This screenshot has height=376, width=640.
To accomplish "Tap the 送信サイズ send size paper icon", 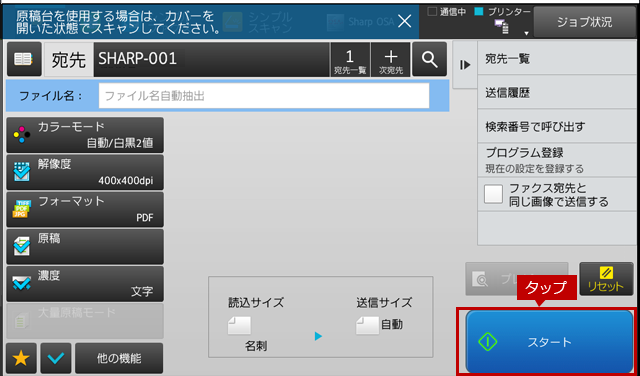I will 367,325.
